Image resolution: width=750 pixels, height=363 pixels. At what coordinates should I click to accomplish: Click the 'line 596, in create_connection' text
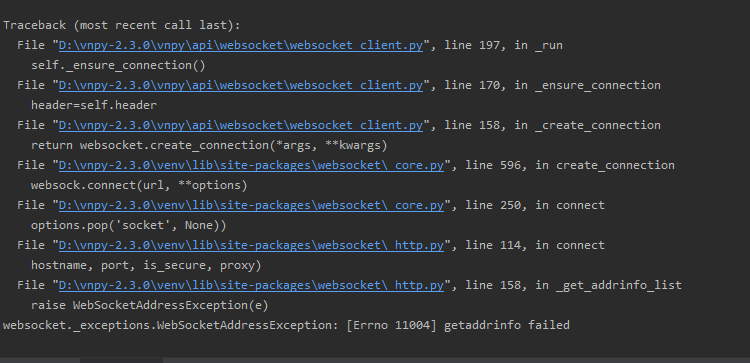570,165
